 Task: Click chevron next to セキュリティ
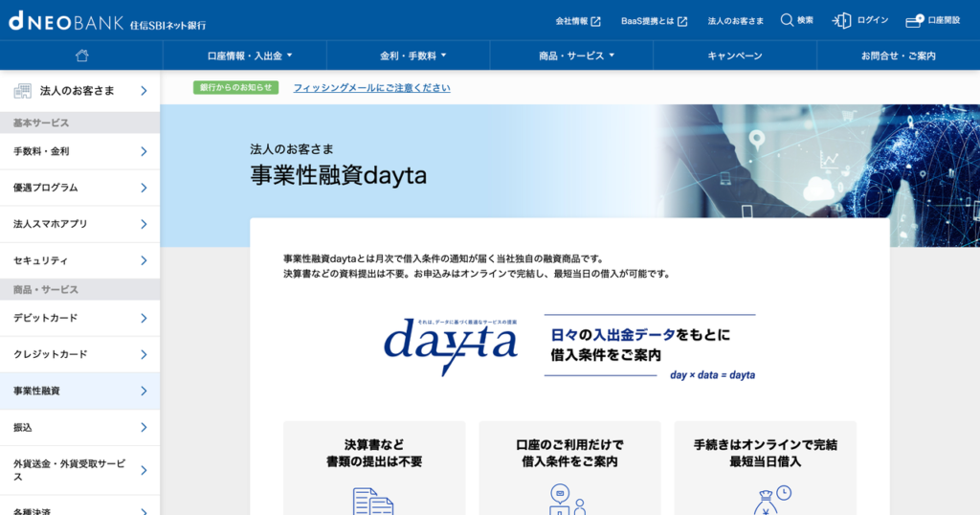coord(144,260)
